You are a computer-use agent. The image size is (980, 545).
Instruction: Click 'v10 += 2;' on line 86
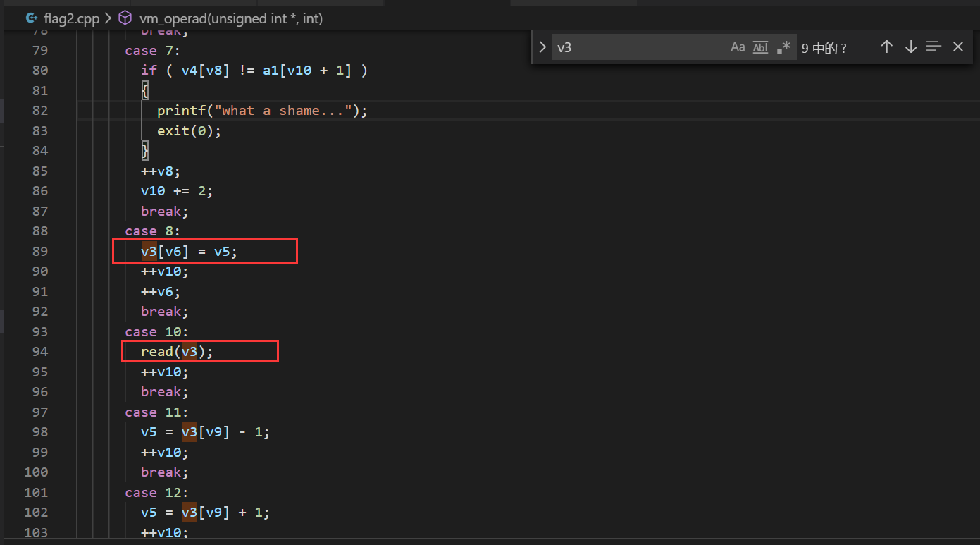[177, 191]
